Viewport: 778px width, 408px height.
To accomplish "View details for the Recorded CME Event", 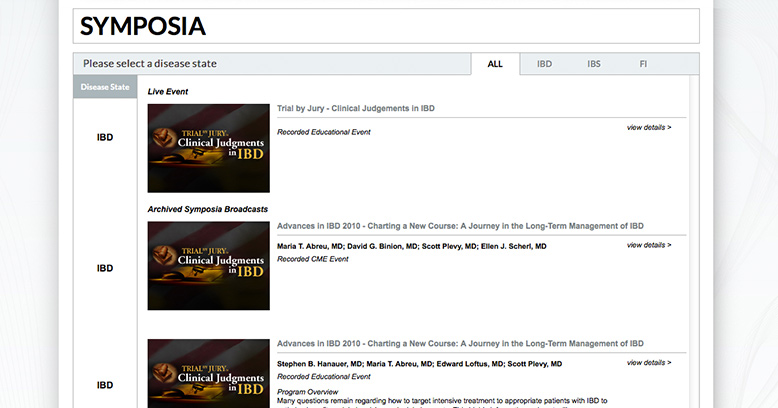I will [x=648, y=245].
